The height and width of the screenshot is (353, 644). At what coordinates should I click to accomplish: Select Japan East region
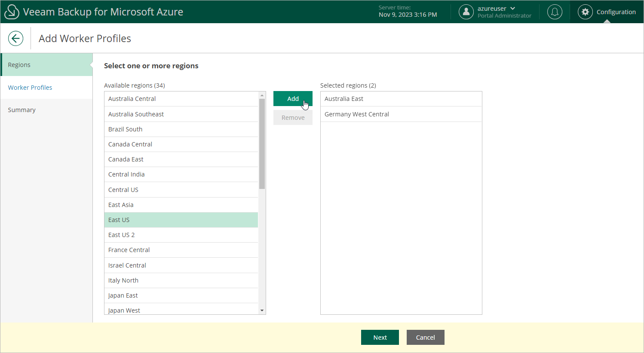click(x=181, y=295)
